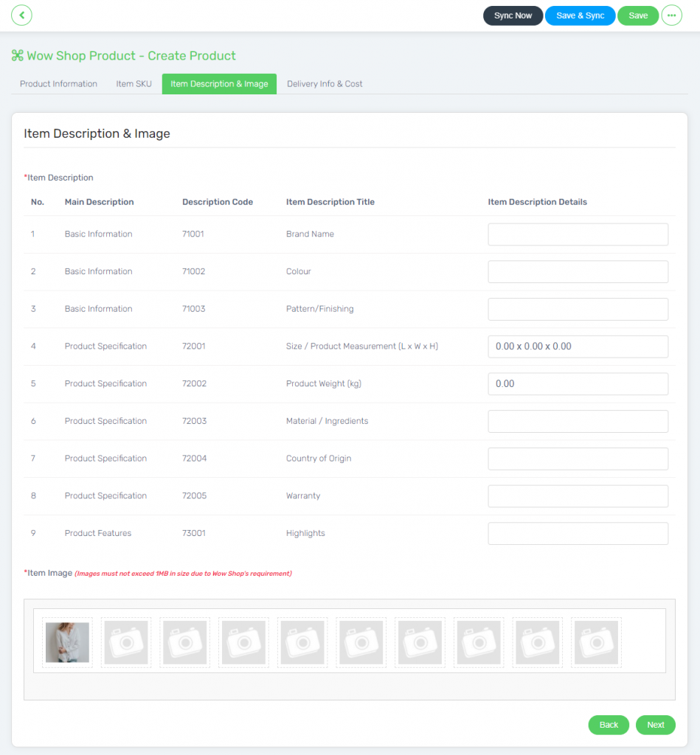Click the third empty camera upload icon
This screenshot has width=700, height=755.
tap(243, 642)
